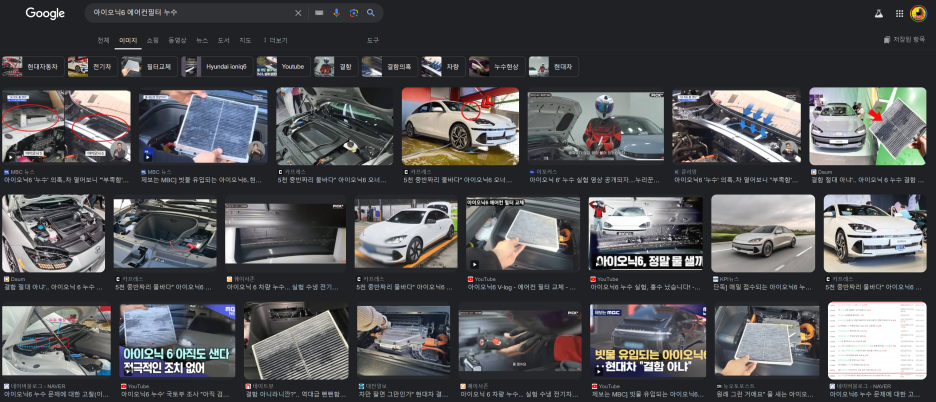
Task: Submit the query with the magnifier icon
Action: [371, 13]
